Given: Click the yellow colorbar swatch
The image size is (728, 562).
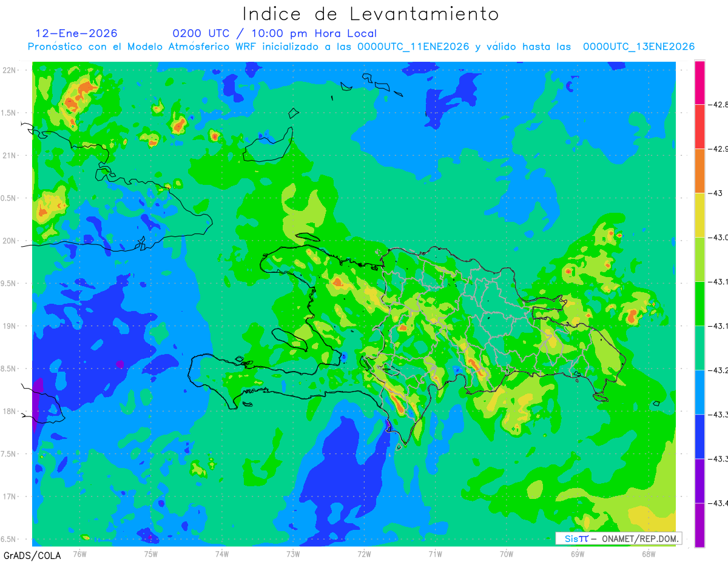Looking at the screenshot, I should click(x=699, y=215).
